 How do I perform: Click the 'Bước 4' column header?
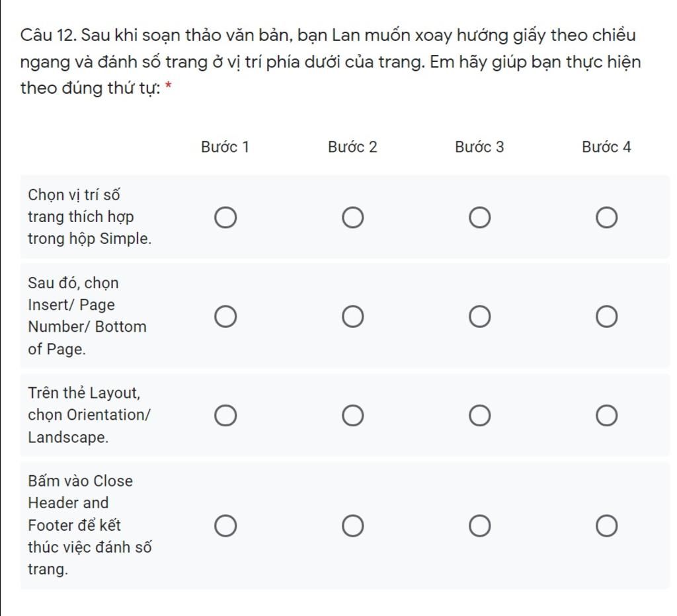point(606,147)
